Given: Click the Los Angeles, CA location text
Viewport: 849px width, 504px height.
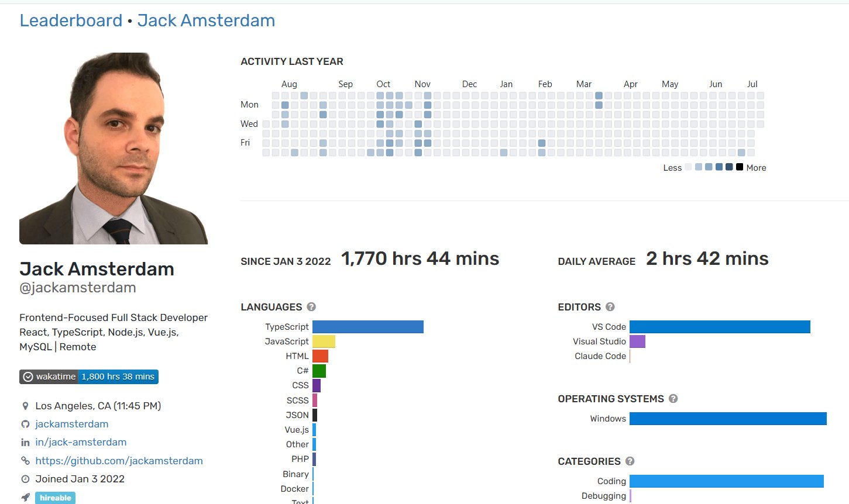Looking at the screenshot, I should tap(98, 406).
